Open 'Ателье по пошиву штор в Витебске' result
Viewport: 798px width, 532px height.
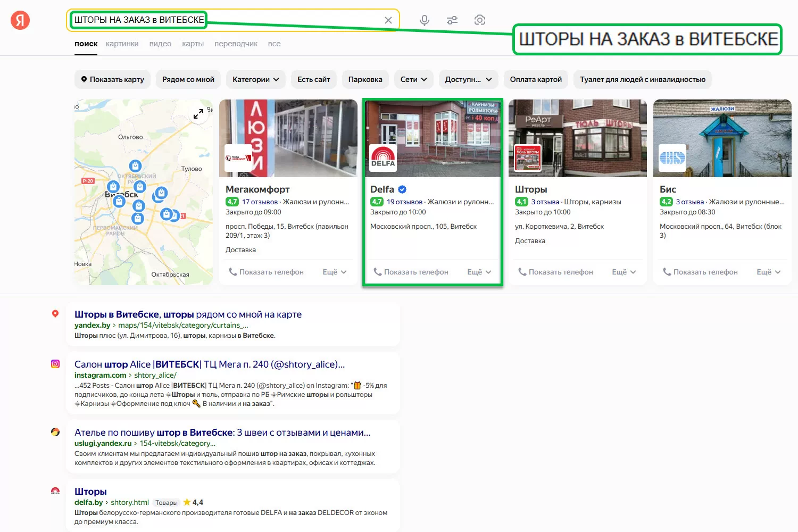222,433
